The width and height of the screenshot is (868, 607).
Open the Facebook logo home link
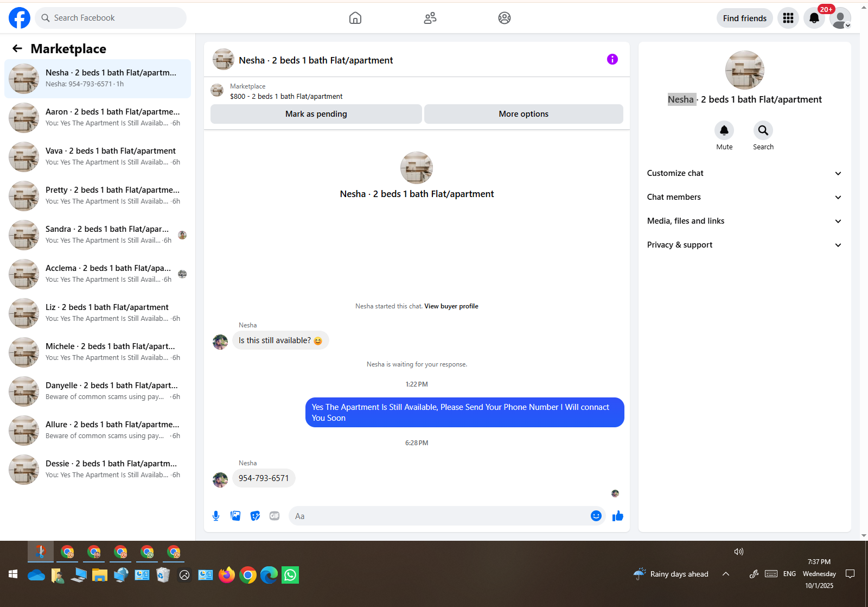[x=20, y=18]
